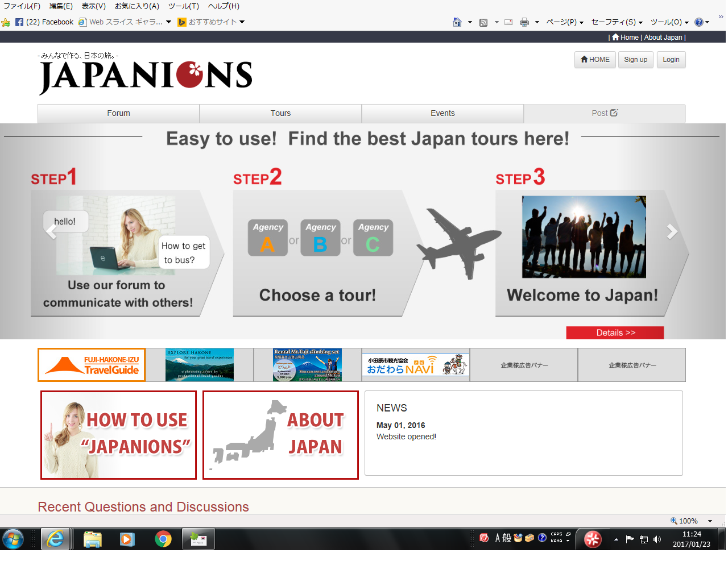The width and height of the screenshot is (728, 582).
Task: Select the Agency B tile
Action: click(320, 238)
